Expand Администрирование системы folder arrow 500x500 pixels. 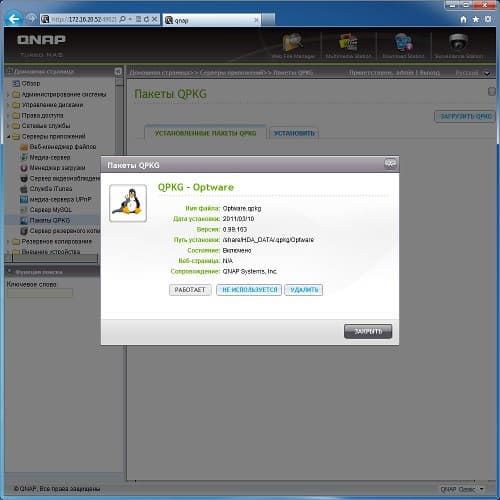click(8, 95)
